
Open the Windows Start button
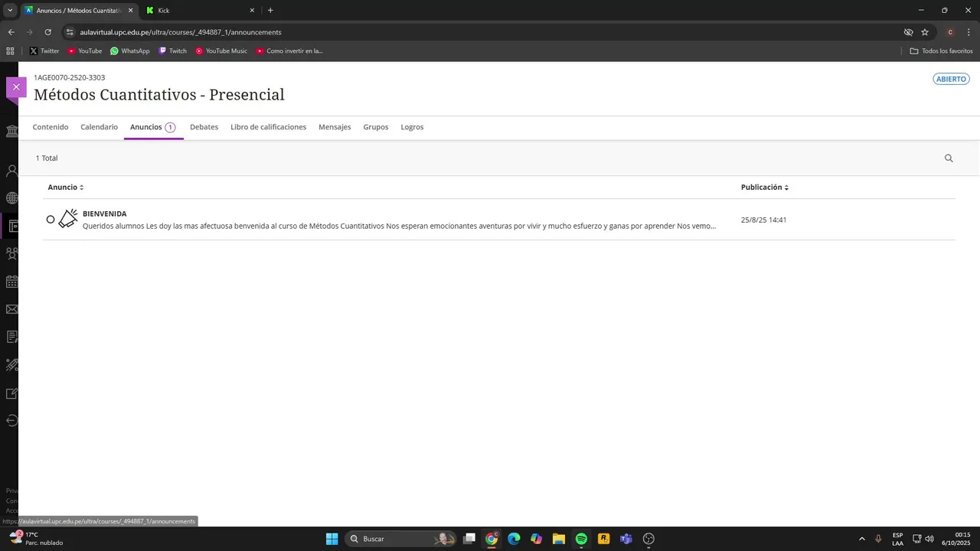(x=332, y=539)
